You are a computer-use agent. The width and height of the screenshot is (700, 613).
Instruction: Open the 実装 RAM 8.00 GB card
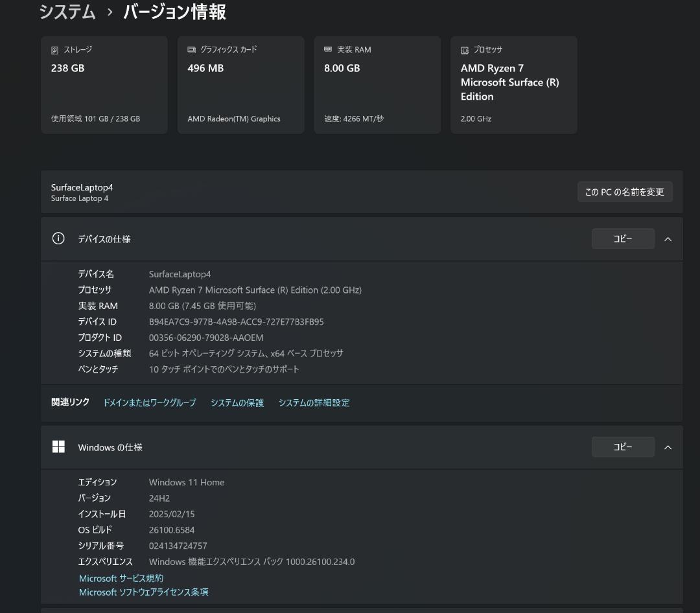pos(377,85)
